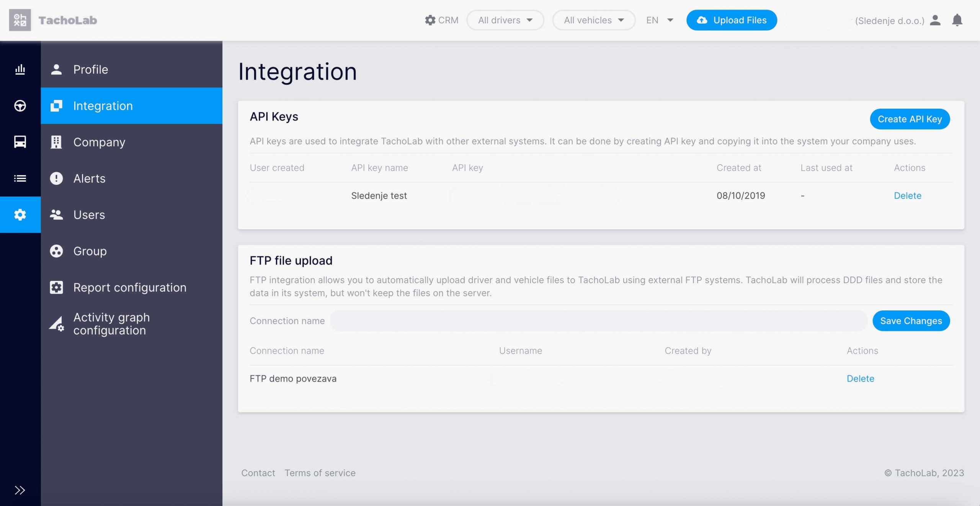Open the list view icon in sidebar
The width and height of the screenshot is (980, 506).
coord(20,178)
